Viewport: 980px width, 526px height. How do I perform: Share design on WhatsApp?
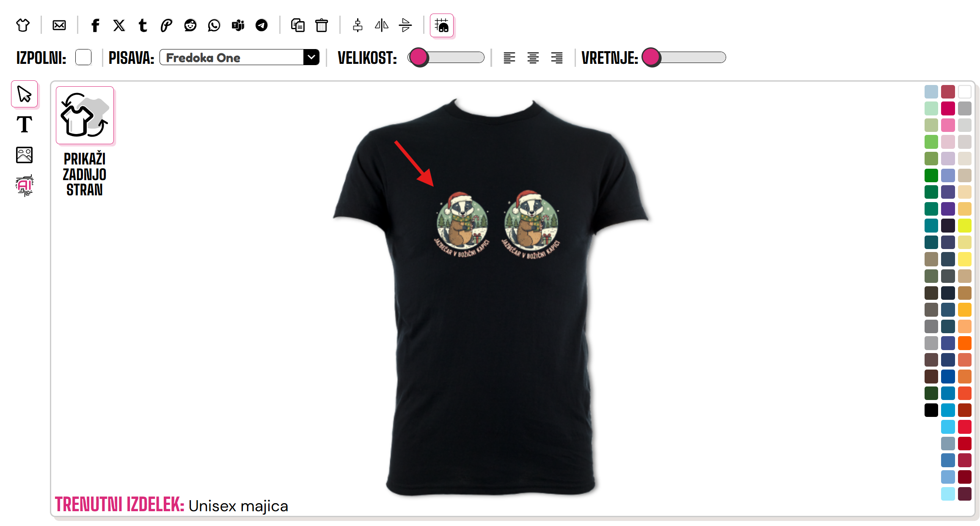pyautogui.click(x=214, y=25)
